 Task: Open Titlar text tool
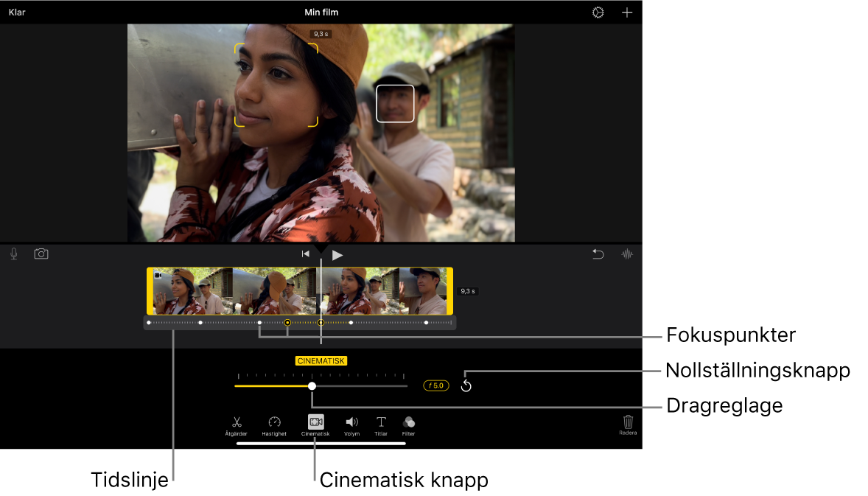click(381, 426)
